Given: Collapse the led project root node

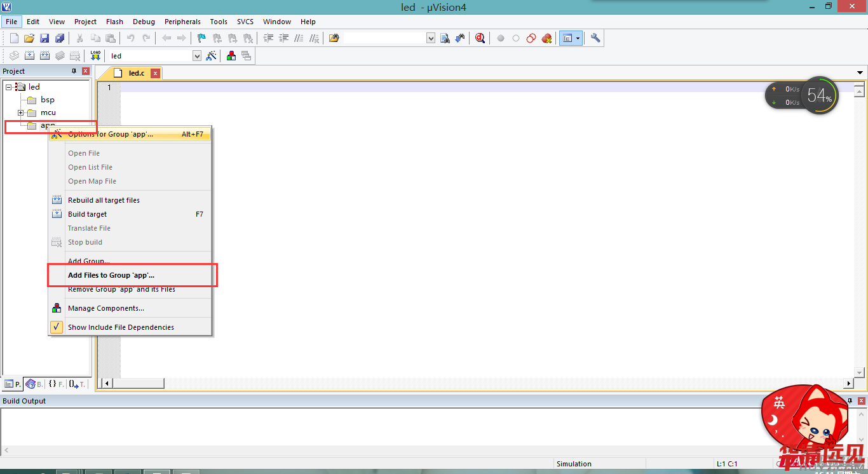Looking at the screenshot, I should (8, 87).
